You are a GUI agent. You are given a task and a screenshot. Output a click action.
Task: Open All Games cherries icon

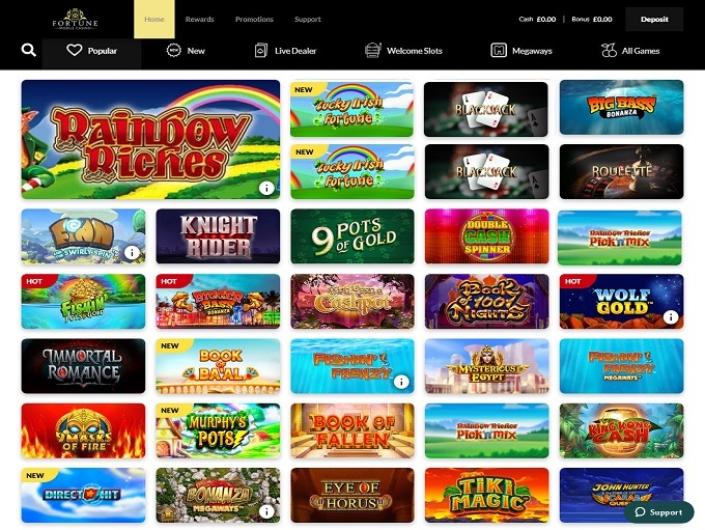609,50
